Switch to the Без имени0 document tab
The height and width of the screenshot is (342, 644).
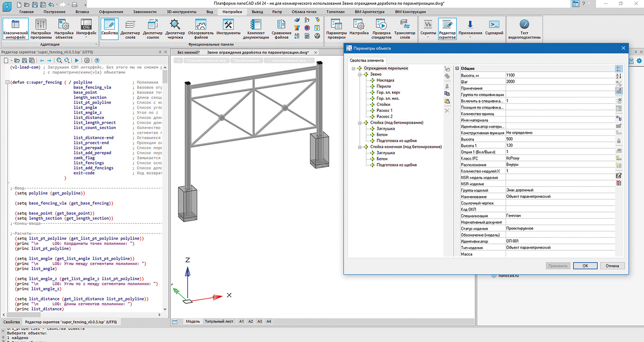click(188, 52)
